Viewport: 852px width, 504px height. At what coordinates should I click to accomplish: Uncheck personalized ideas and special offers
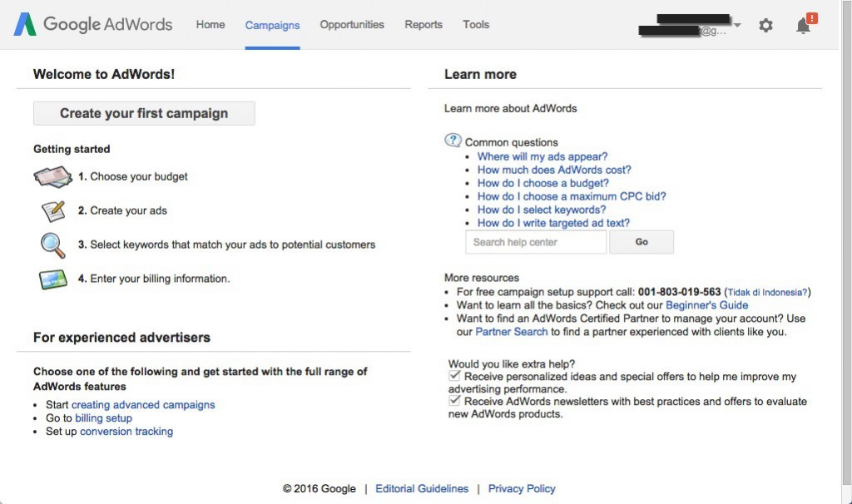tap(454, 377)
